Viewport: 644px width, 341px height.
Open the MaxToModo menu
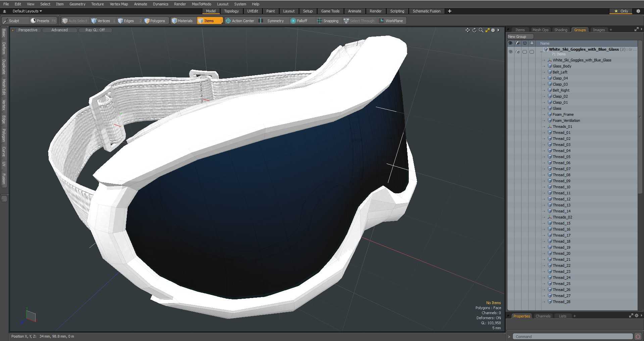click(201, 4)
